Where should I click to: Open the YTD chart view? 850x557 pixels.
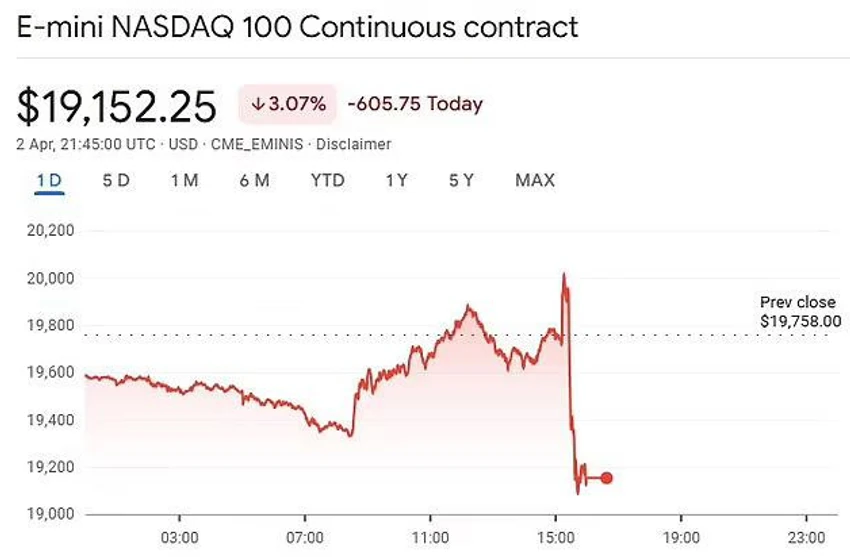(327, 180)
